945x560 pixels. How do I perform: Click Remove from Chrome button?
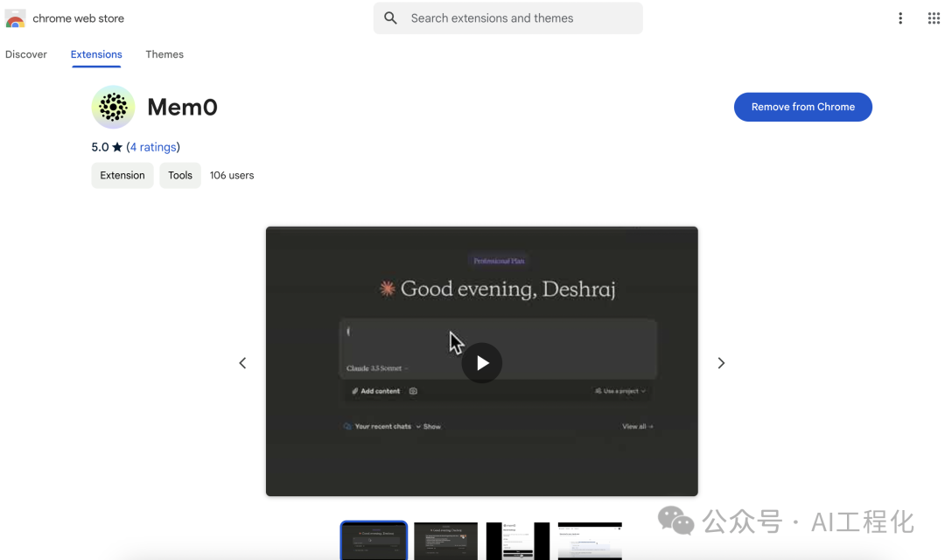pyautogui.click(x=802, y=107)
